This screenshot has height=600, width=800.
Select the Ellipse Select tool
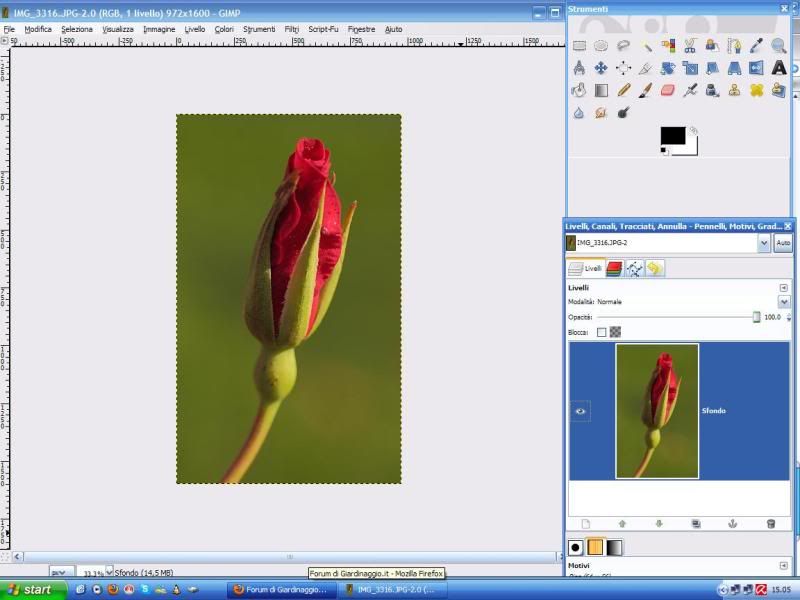coord(601,46)
